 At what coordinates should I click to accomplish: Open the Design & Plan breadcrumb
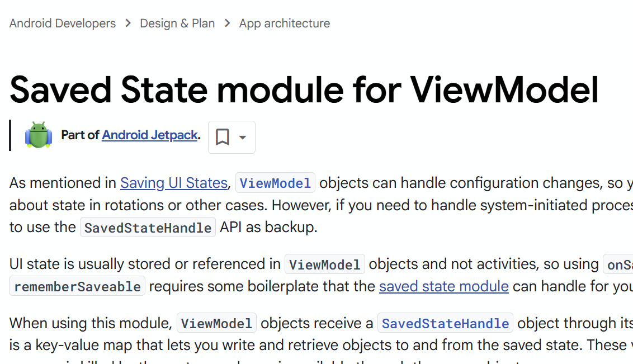coord(177,23)
